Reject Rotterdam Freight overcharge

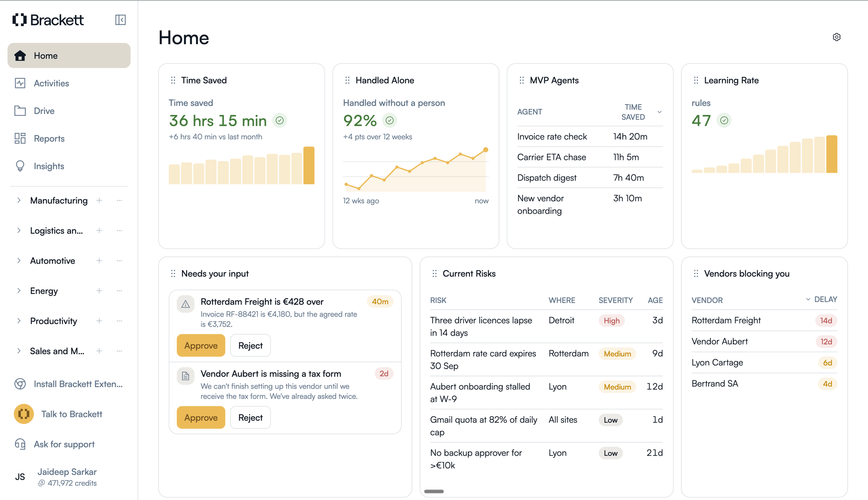(250, 346)
